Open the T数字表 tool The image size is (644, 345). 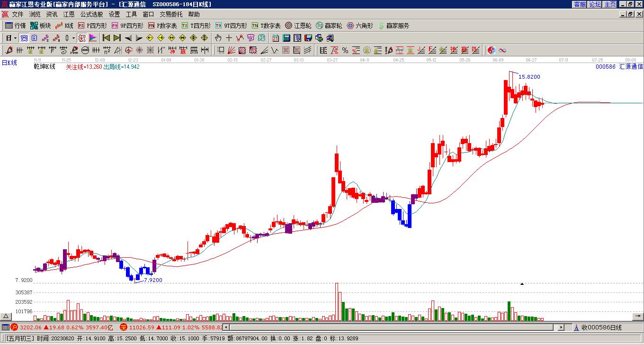pos(266,26)
